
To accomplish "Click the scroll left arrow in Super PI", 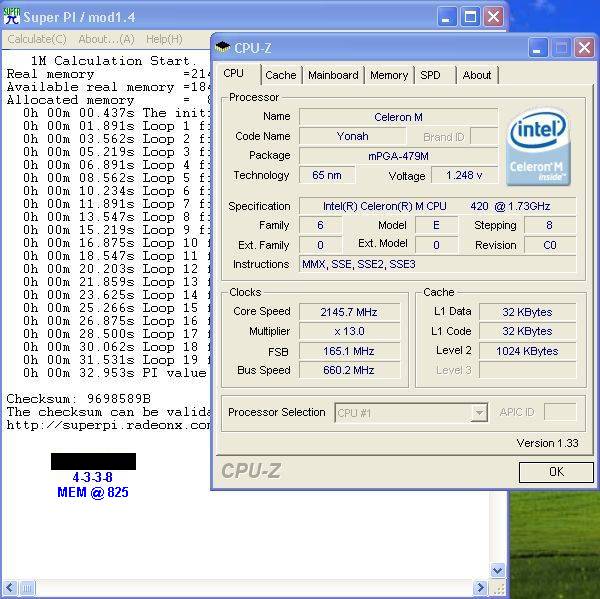I will coord(10,587).
